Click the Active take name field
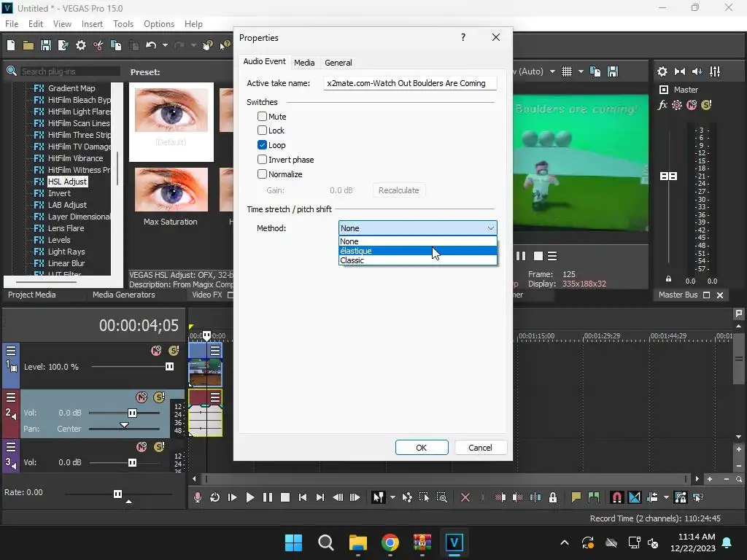747x560 pixels. tap(410, 83)
